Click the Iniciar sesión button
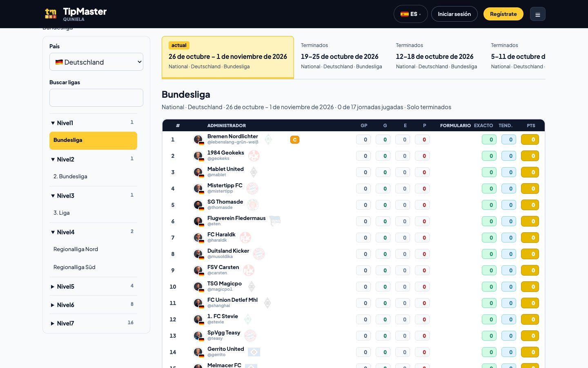This screenshot has width=588, height=368. click(x=454, y=14)
